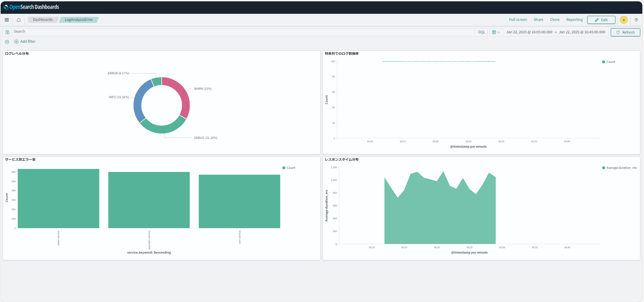This screenshot has width=644, height=302.
Task: Toggle Count legend in service error chart
Action: pos(289,168)
